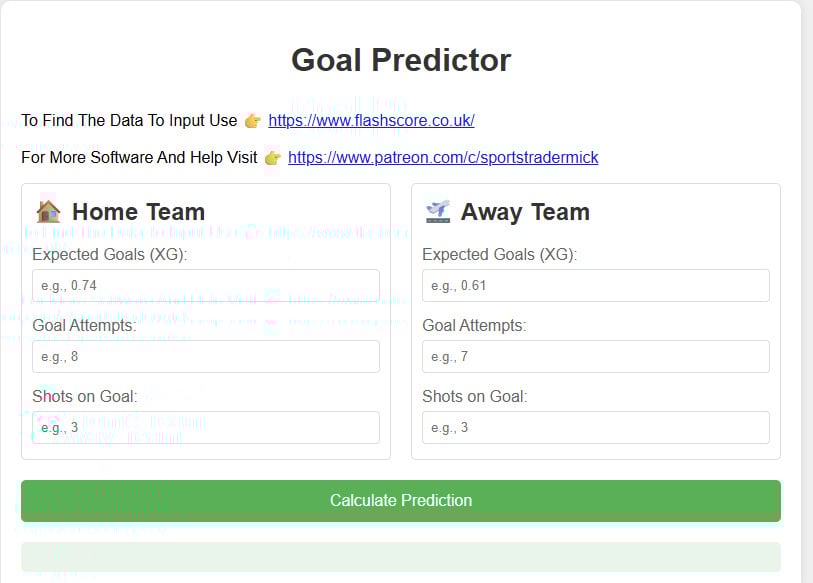
Task: Click the house icon beside Home Team
Action: coord(48,212)
